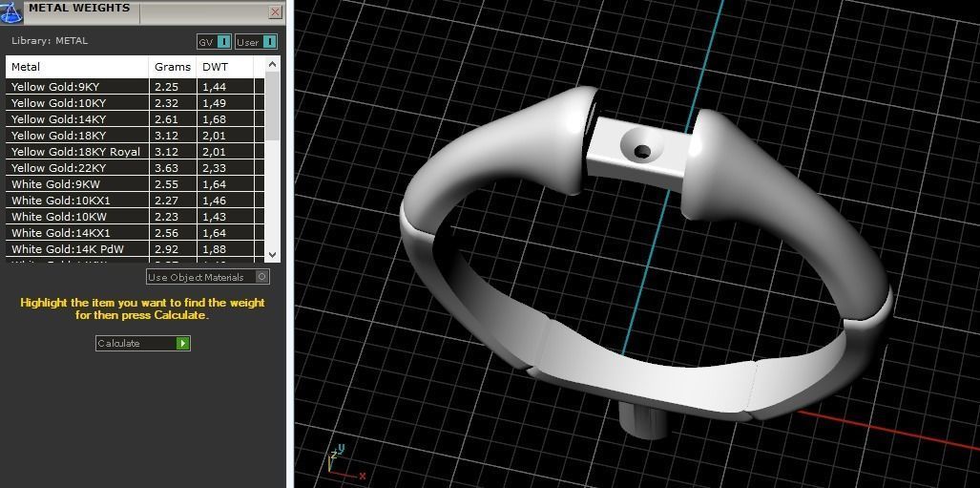Select the White Gold:14KX1 row

tap(135, 233)
